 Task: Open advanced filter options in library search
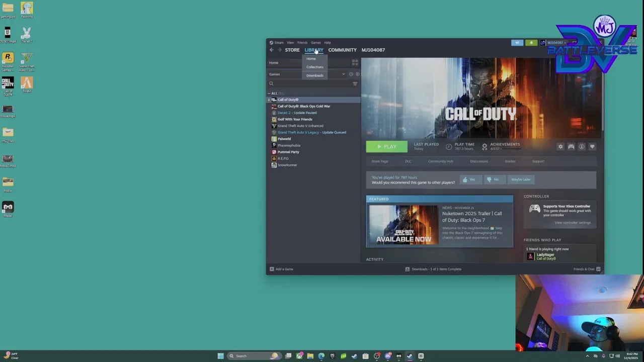[355, 84]
